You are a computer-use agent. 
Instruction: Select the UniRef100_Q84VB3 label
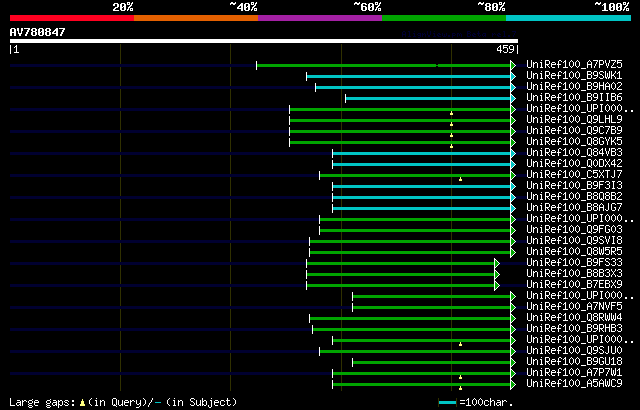click(574, 153)
